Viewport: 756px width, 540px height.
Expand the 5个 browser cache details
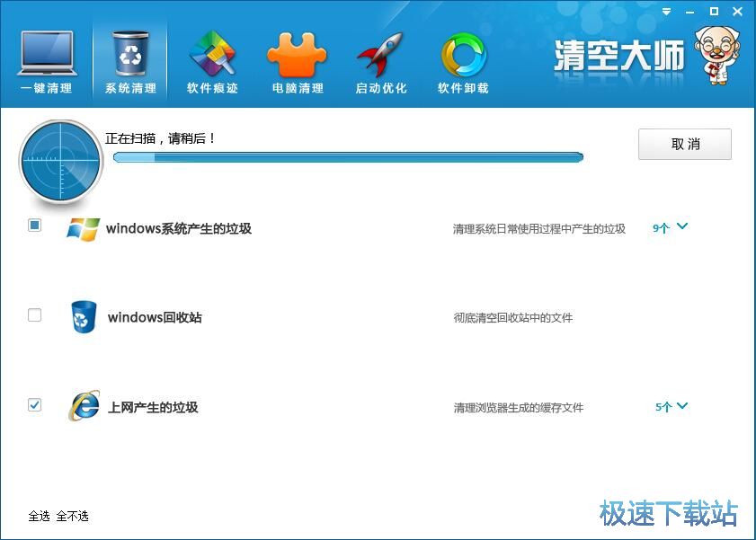click(x=670, y=406)
